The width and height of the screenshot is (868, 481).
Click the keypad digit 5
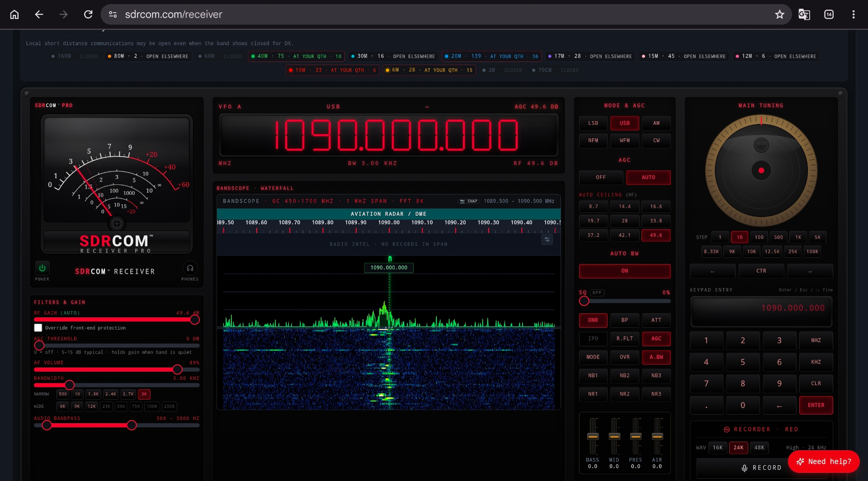[743, 362]
